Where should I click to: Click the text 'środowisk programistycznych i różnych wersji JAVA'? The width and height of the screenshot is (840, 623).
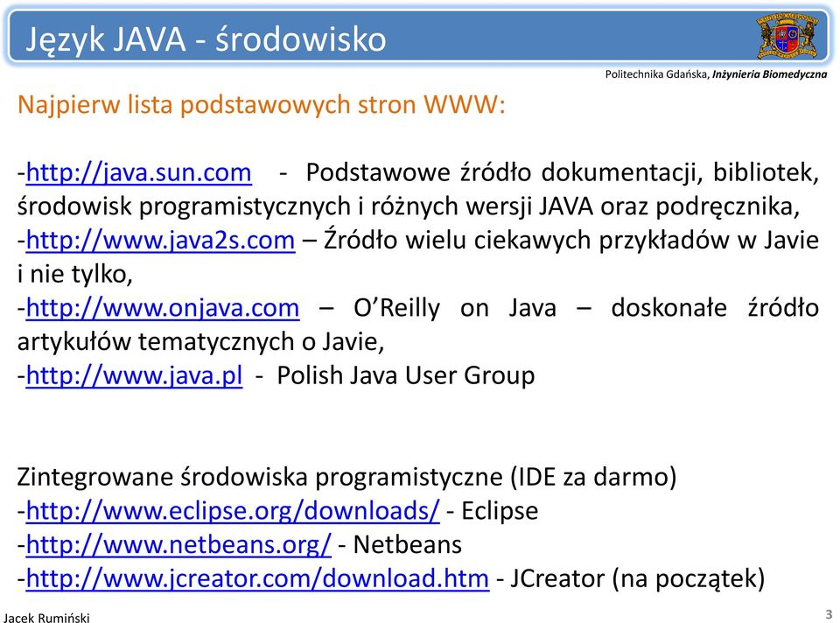(x=305, y=206)
